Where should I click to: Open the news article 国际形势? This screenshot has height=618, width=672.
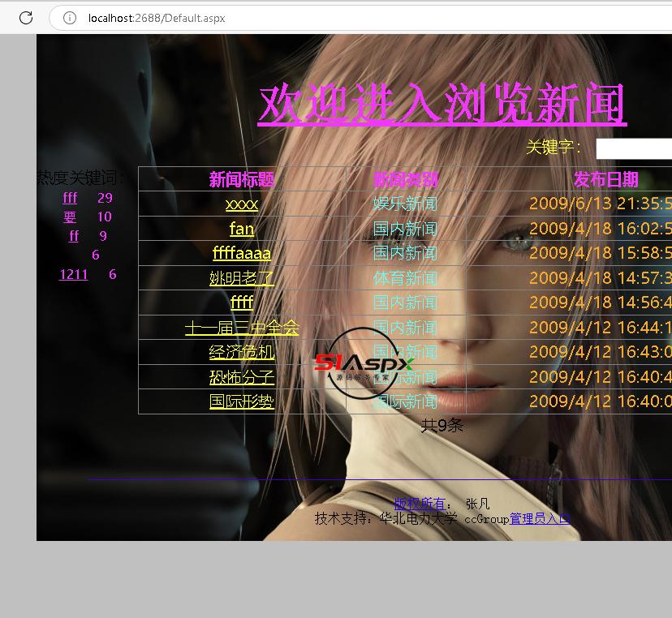pyautogui.click(x=242, y=401)
